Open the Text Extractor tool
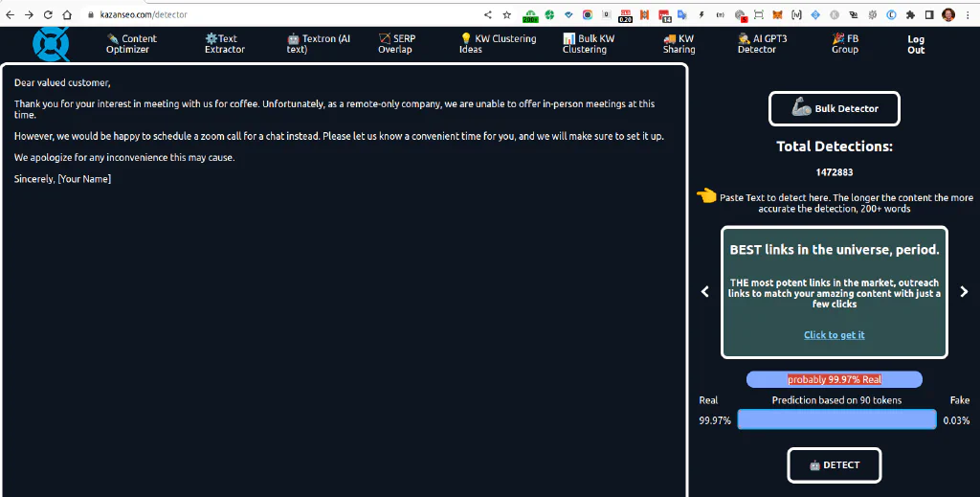The height and width of the screenshot is (497, 980). tap(224, 44)
